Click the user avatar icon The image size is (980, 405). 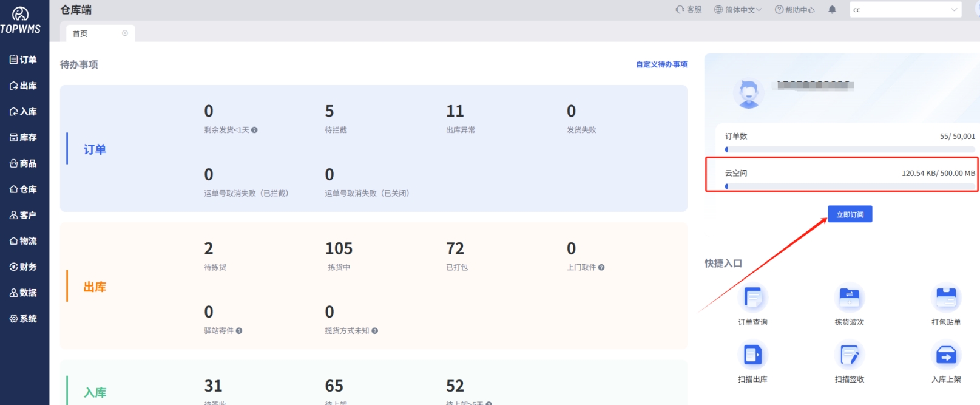pyautogui.click(x=749, y=94)
